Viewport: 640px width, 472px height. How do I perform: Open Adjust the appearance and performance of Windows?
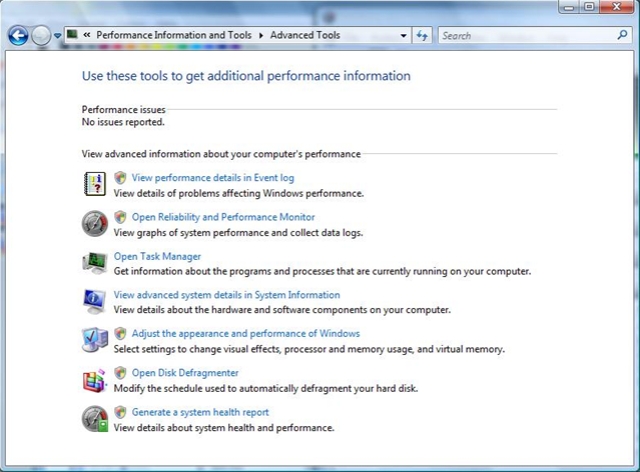[x=246, y=334]
